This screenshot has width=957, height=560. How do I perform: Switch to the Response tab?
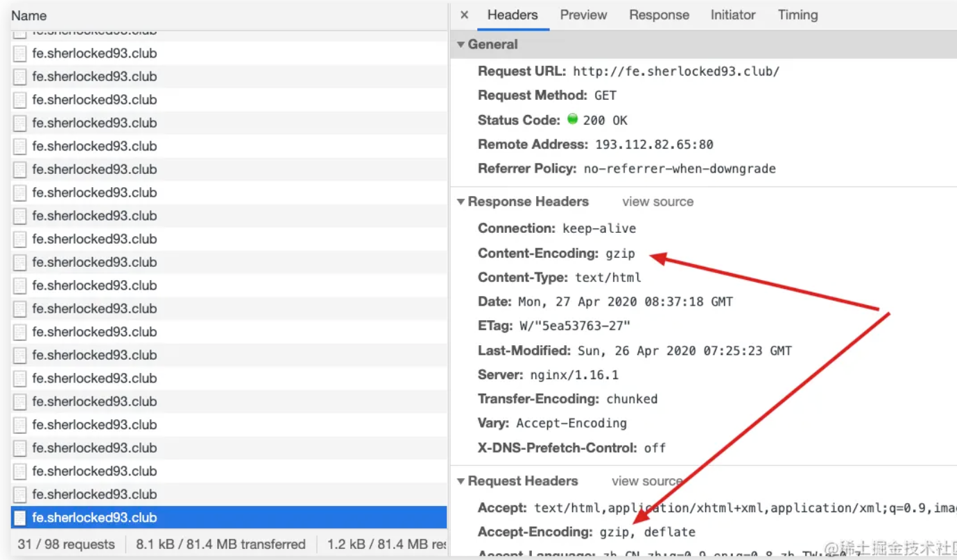(x=659, y=15)
